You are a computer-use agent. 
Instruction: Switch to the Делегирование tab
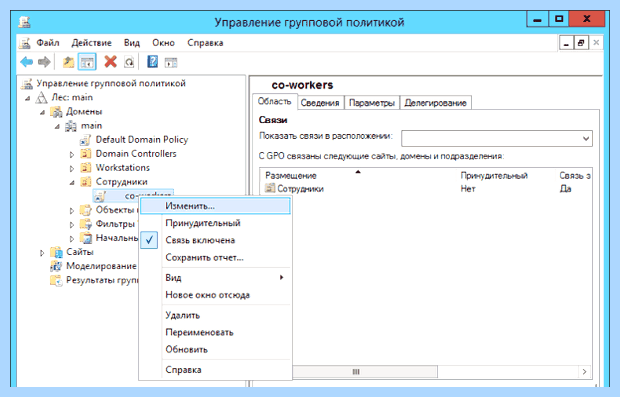click(435, 103)
